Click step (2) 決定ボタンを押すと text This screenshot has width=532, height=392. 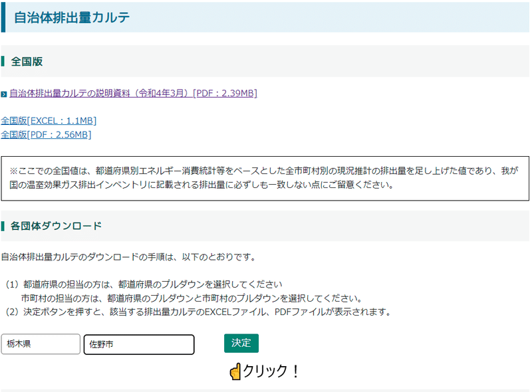(x=199, y=312)
